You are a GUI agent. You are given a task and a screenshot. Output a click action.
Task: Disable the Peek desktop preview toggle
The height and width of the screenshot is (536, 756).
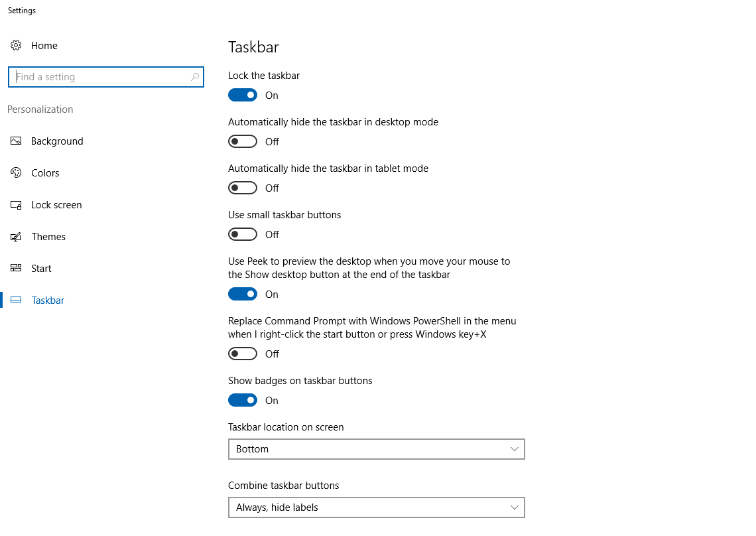coord(243,294)
